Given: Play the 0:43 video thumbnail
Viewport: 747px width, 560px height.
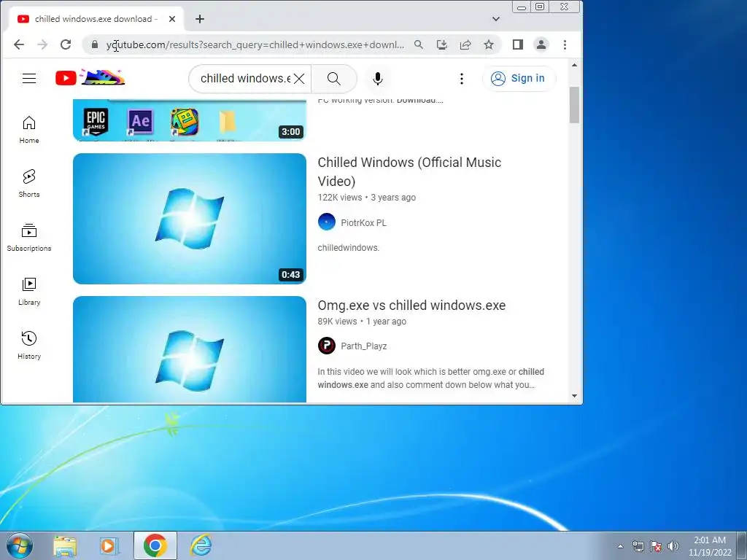Looking at the screenshot, I should [x=190, y=219].
